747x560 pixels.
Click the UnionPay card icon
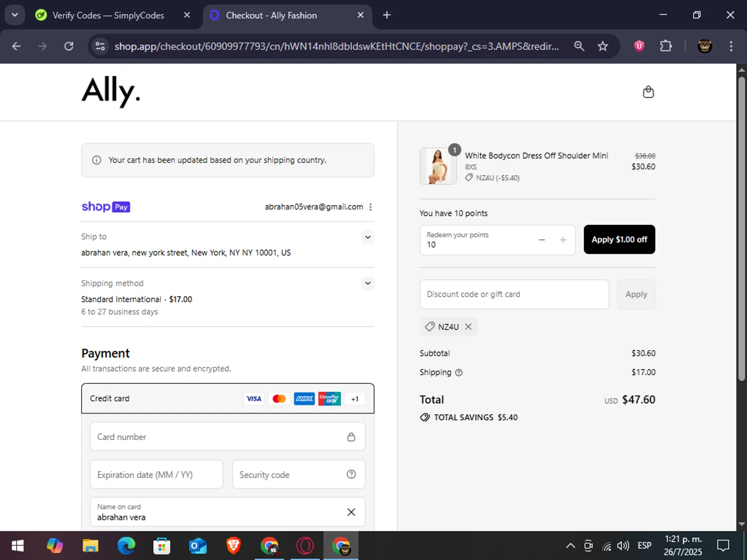(329, 399)
